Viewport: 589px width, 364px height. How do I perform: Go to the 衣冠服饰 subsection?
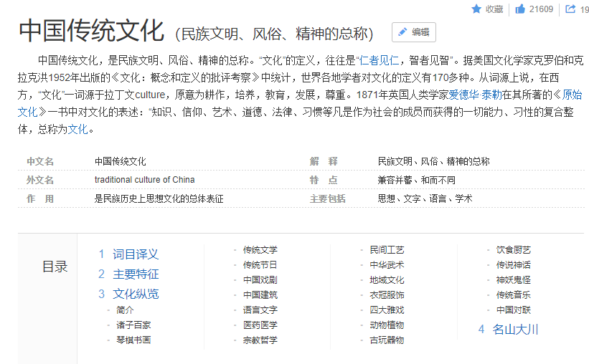coord(387,295)
